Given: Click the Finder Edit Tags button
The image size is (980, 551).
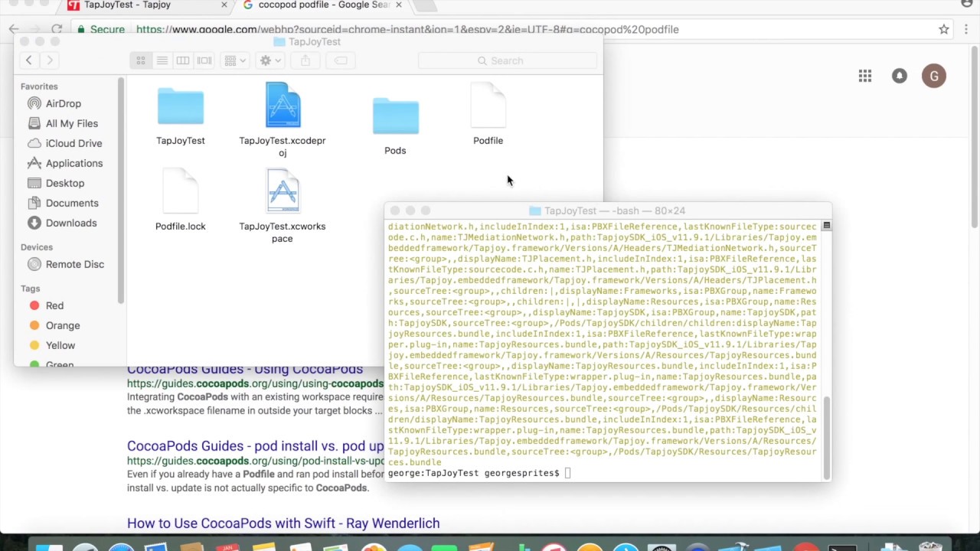Looking at the screenshot, I should coord(341,60).
